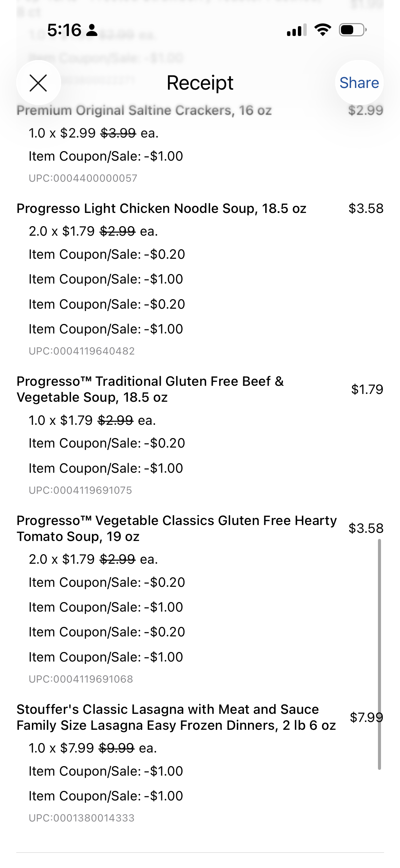The image size is (400, 868).
Task: Tap the battery indicator icon
Action: tap(352, 30)
